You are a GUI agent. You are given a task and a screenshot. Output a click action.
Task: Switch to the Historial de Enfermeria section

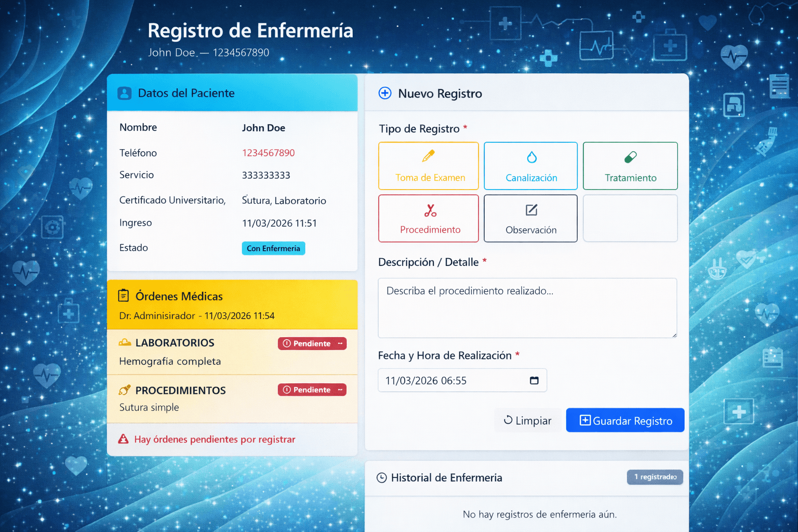(x=446, y=477)
